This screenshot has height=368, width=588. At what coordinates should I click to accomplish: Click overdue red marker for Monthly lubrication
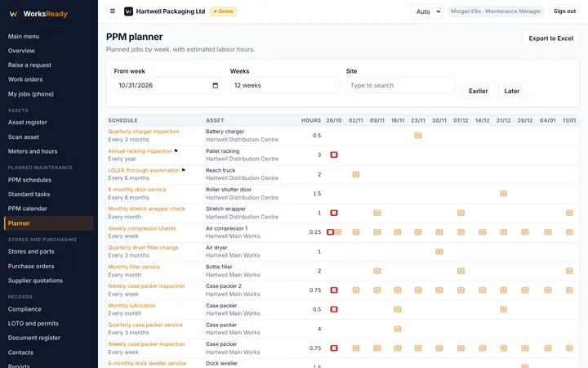tap(334, 309)
